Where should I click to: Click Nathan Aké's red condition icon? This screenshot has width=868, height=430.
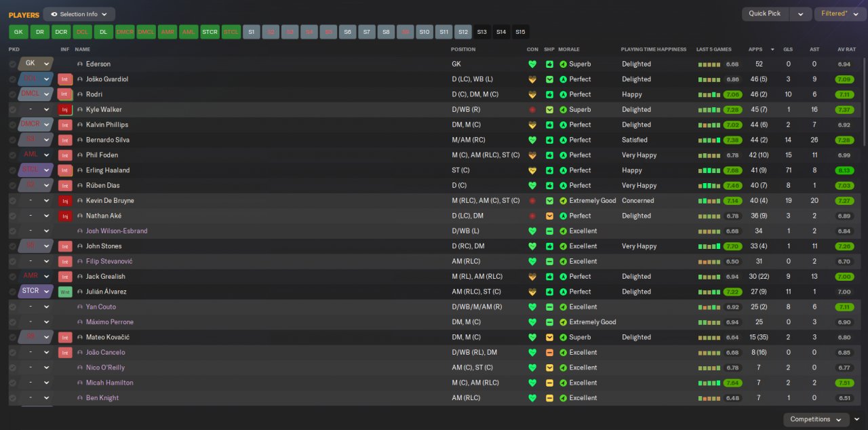(532, 216)
